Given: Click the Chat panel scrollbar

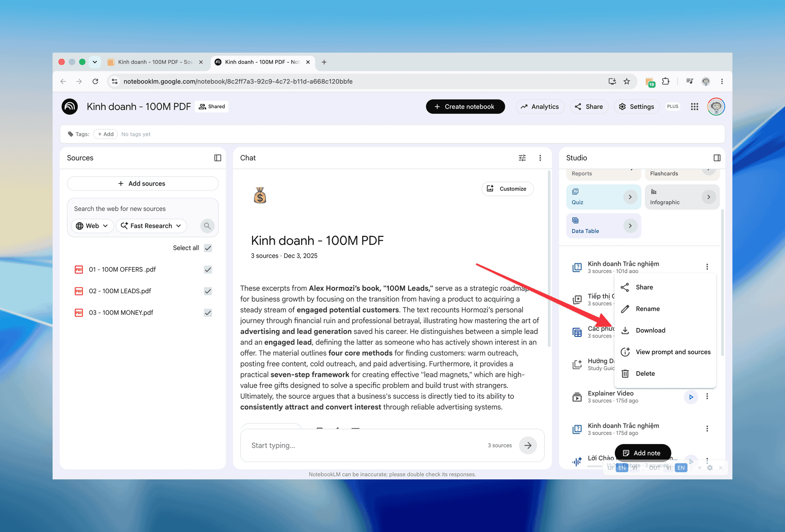Looking at the screenshot, I should click(549, 260).
